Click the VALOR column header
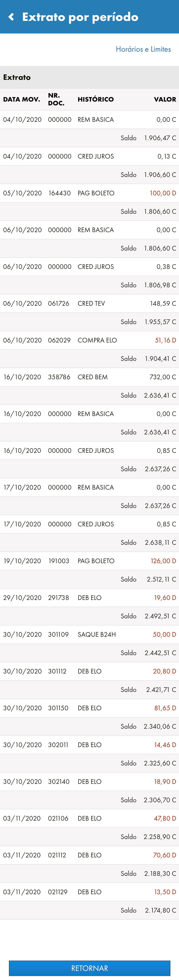Image resolution: width=179 pixels, height=980 pixels. [165, 99]
